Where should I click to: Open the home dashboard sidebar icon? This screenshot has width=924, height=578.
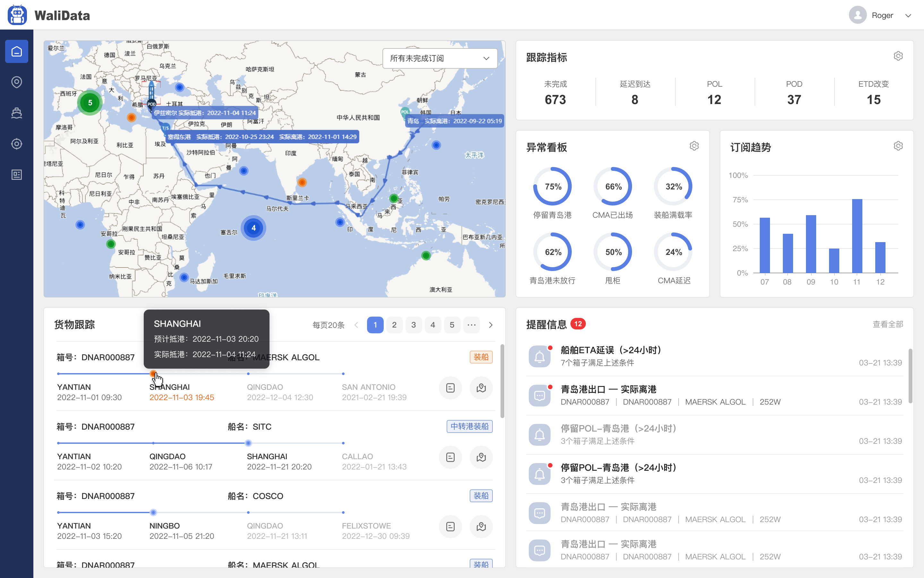pos(16,51)
